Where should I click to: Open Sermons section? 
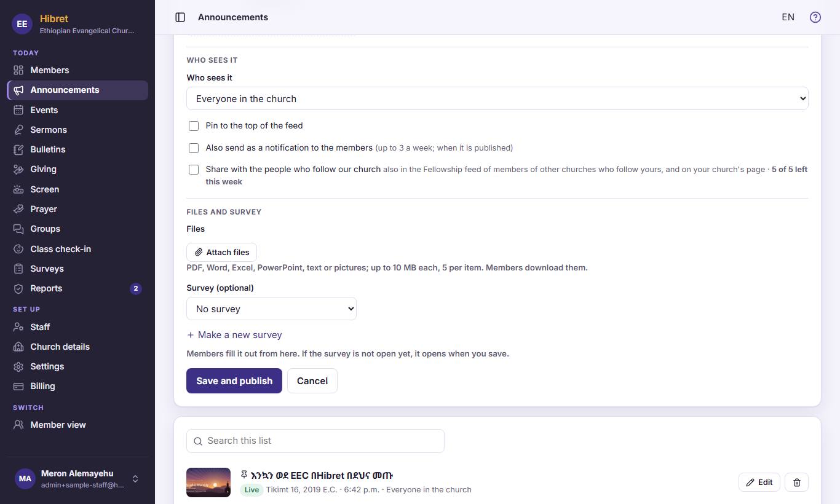[77, 130]
